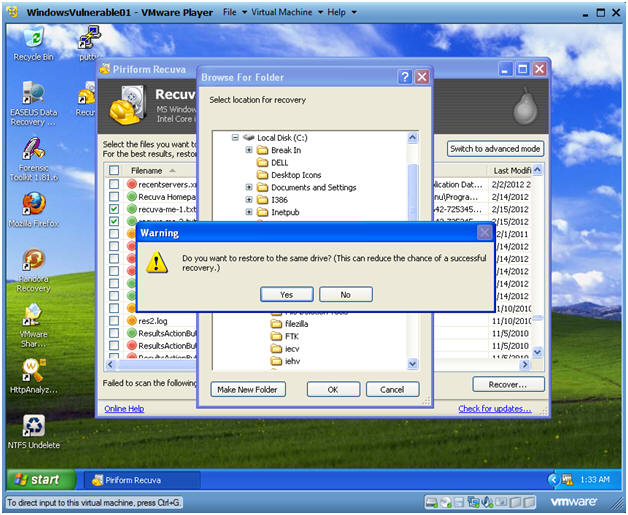
Task: Check the red ResultsActionBu row checkbox
Action: [x=114, y=346]
